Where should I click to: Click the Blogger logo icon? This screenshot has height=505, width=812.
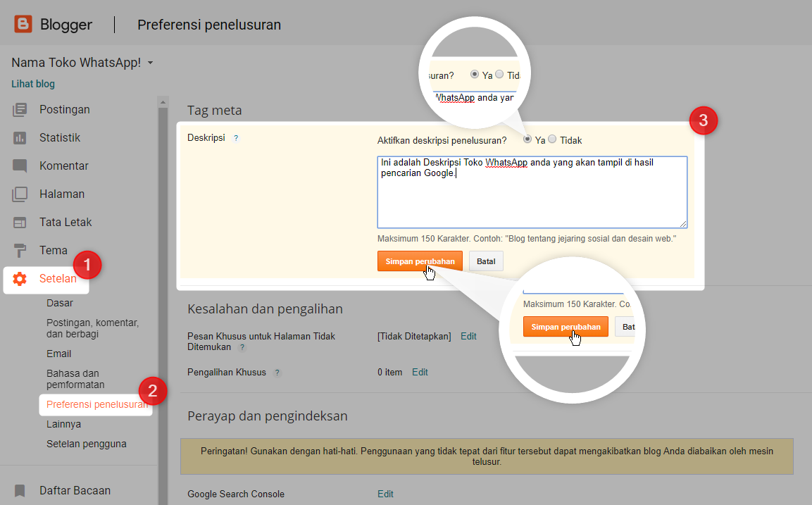[x=23, y=24]
